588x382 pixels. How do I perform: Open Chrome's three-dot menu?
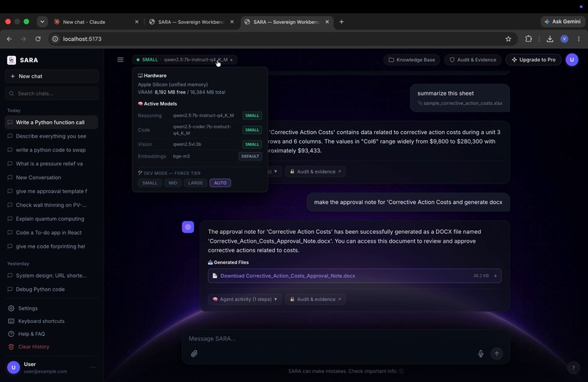point(579,39)
